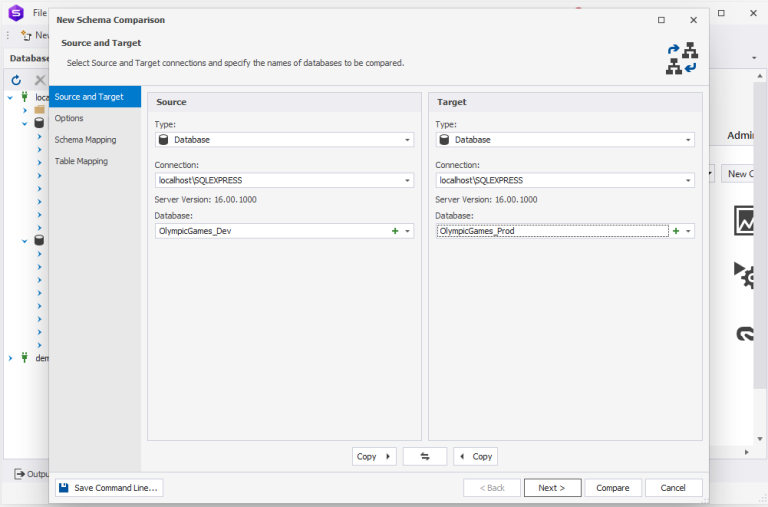
Task: Expand the Source Database dropdown arrow
Action: pyautogui.click(x=407, y=231)
